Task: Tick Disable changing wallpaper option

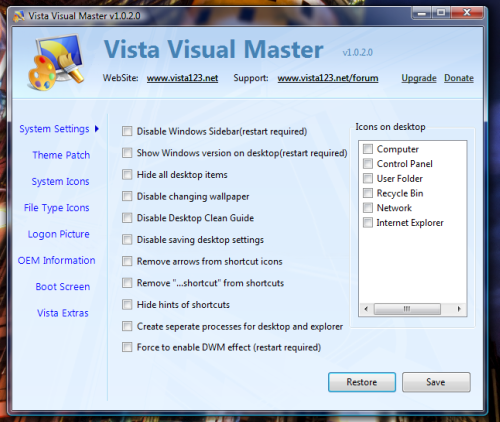Action: tap(127, 196)
